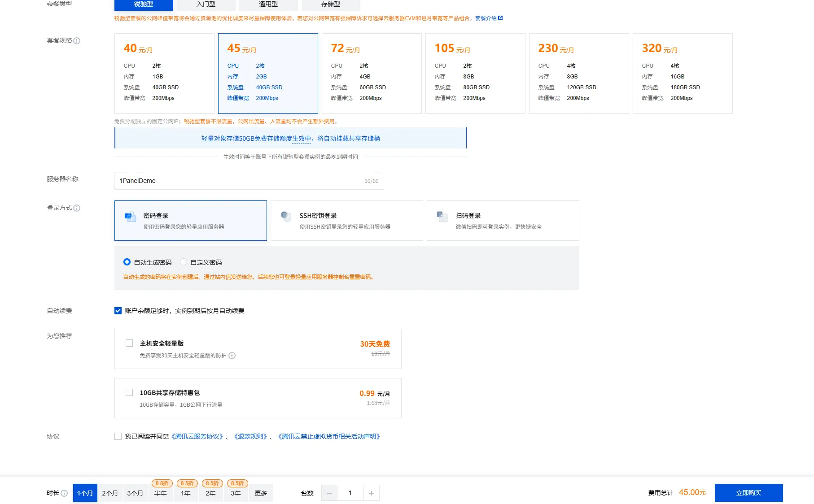Increase server count with plus button

coord(372,493)
